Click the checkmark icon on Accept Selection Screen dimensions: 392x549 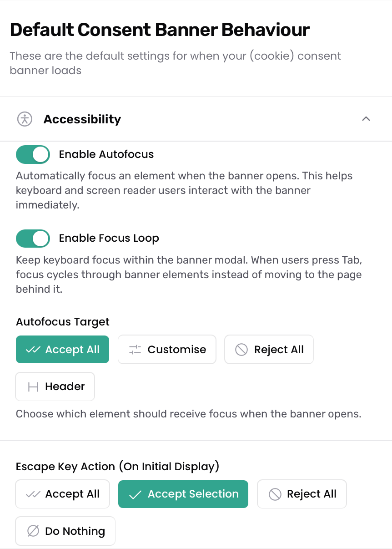[135, 494]
